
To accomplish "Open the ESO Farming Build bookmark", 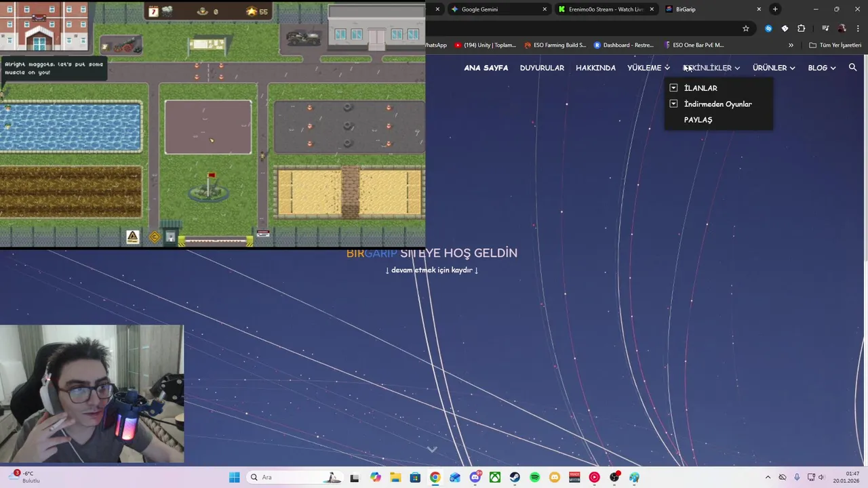I will click(555, 45).
